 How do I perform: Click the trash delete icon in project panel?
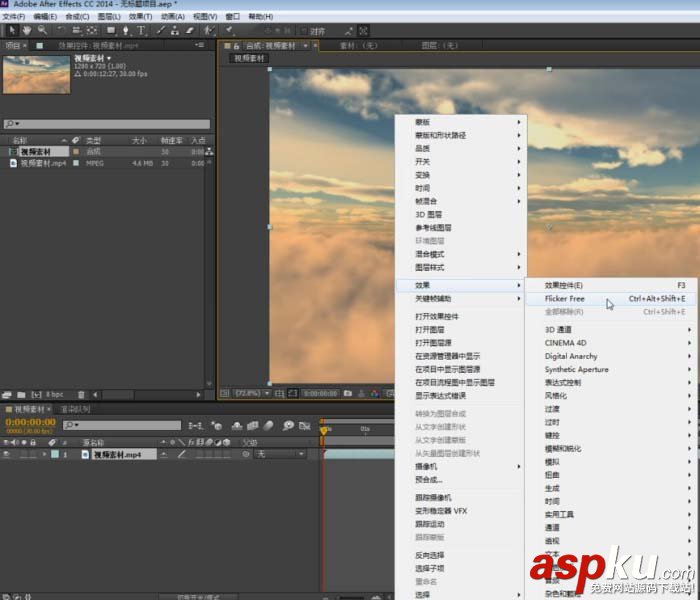(x=82, y=394)
